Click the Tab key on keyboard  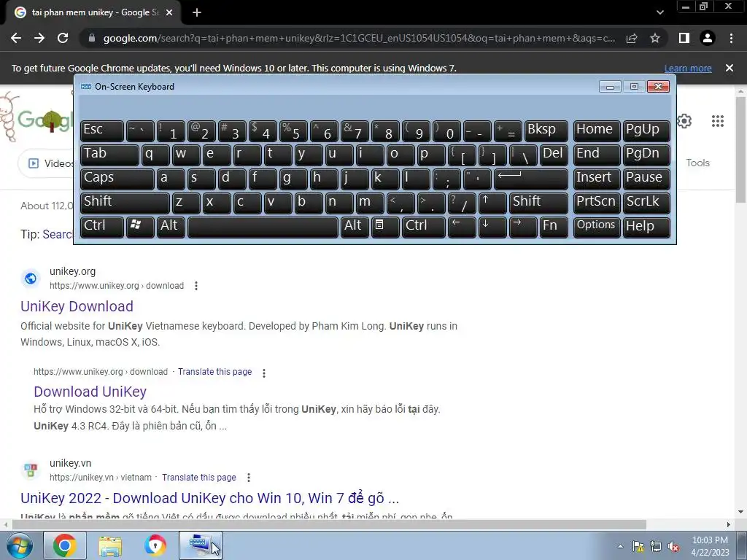(x=109, y=155)
